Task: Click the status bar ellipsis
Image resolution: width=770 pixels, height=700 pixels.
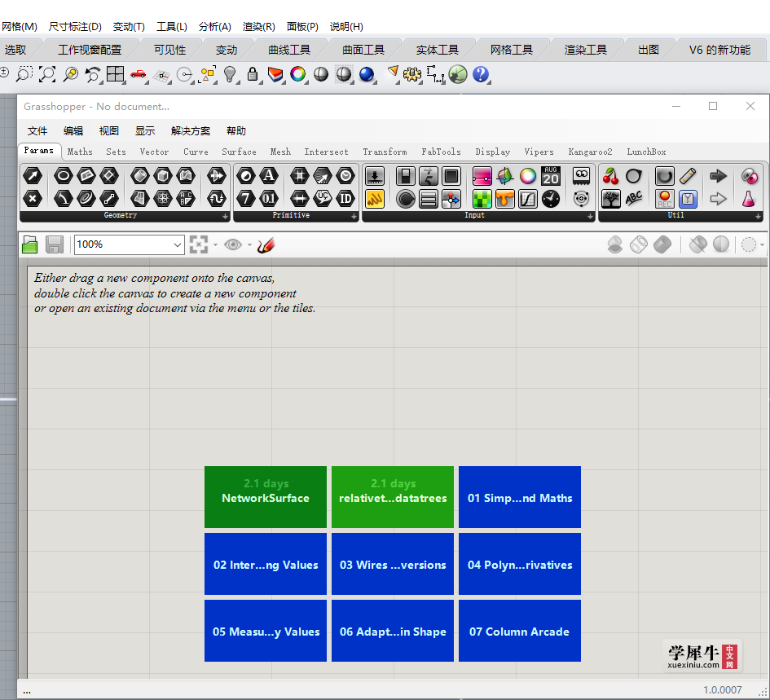Action: coord(27,691)
